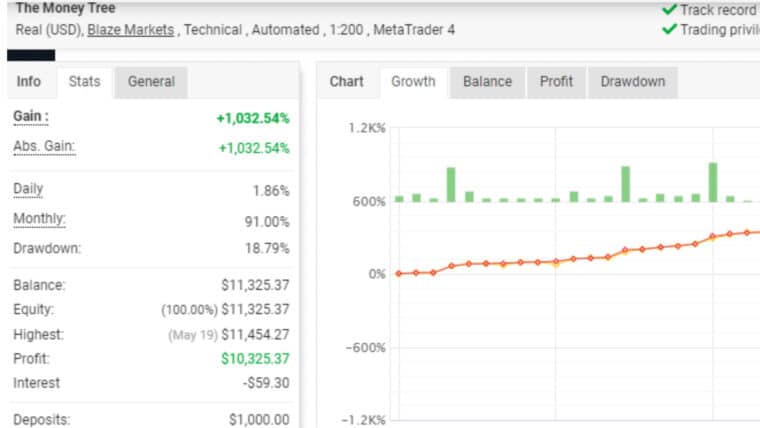
Task: Click the Gain label
Action: [31, 117]
